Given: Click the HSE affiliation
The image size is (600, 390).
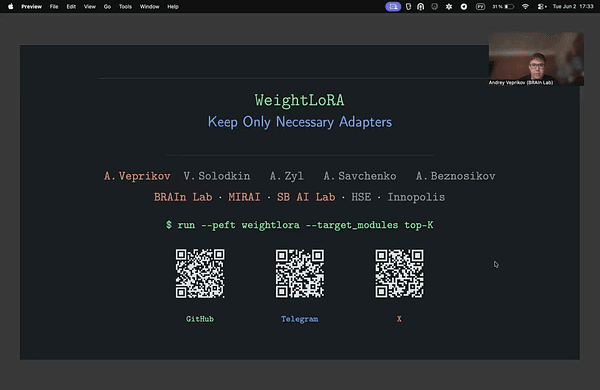Looking at the screenshot, I should 361,197.
